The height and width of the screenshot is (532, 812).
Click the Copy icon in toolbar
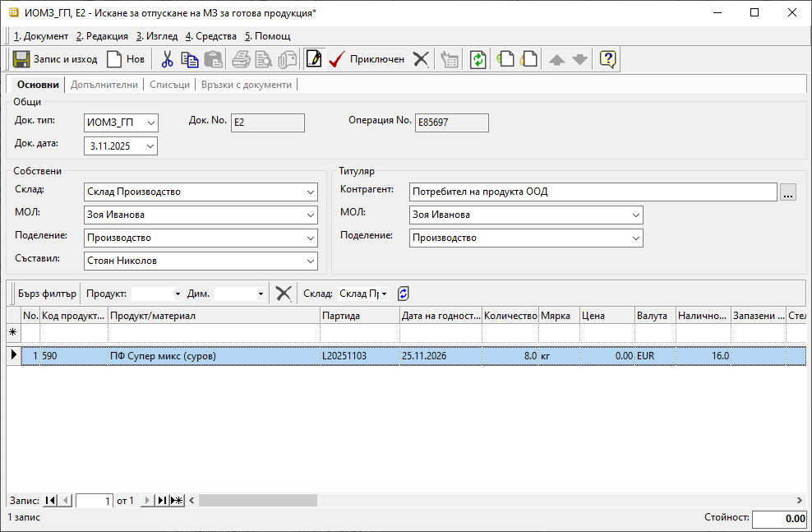[190, 59]
